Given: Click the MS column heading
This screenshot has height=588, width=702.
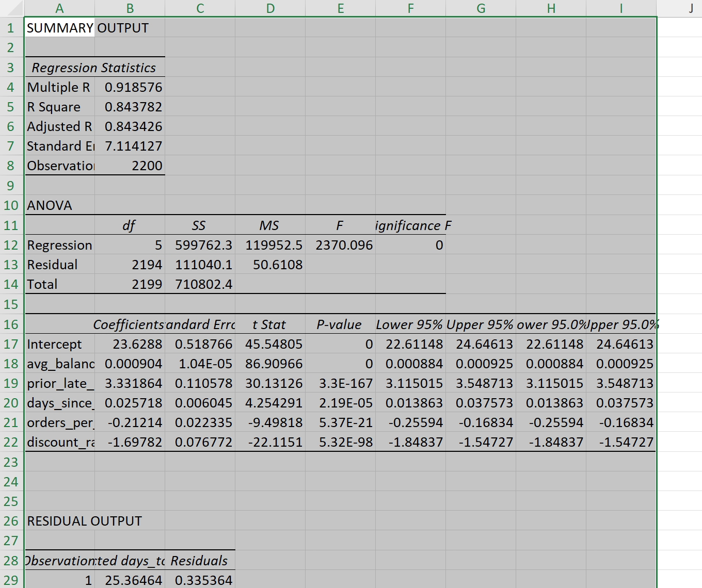Looking at the screenshot, I should tap(270, 225).
